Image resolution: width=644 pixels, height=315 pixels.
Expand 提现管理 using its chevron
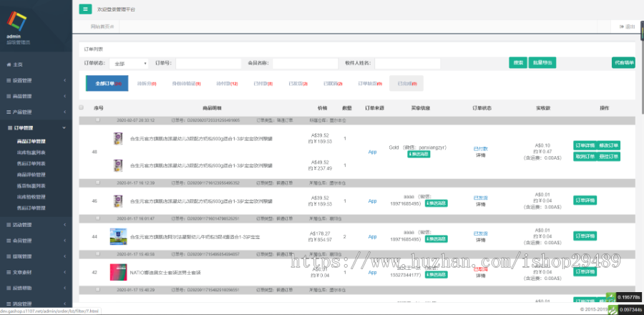pyautogui.click(x=64, y=256)
